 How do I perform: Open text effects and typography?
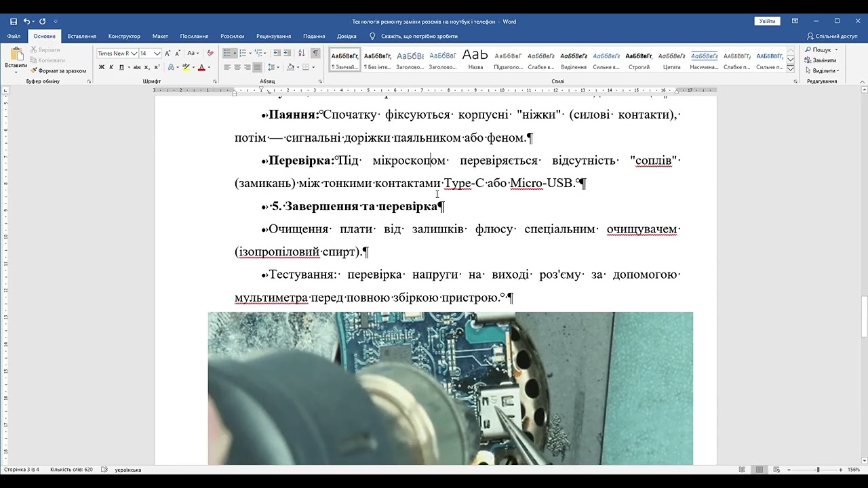coord(172,67)
